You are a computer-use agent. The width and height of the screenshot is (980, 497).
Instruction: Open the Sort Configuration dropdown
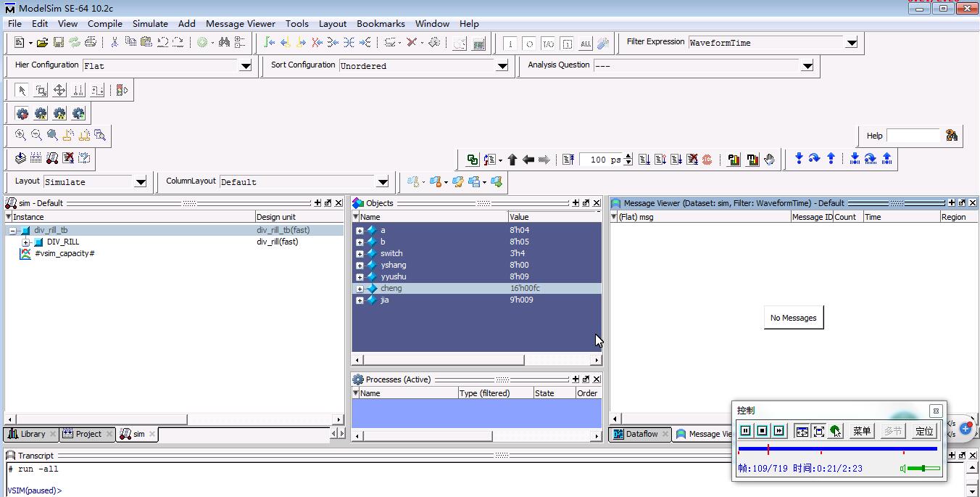click(x=502, y=66)
